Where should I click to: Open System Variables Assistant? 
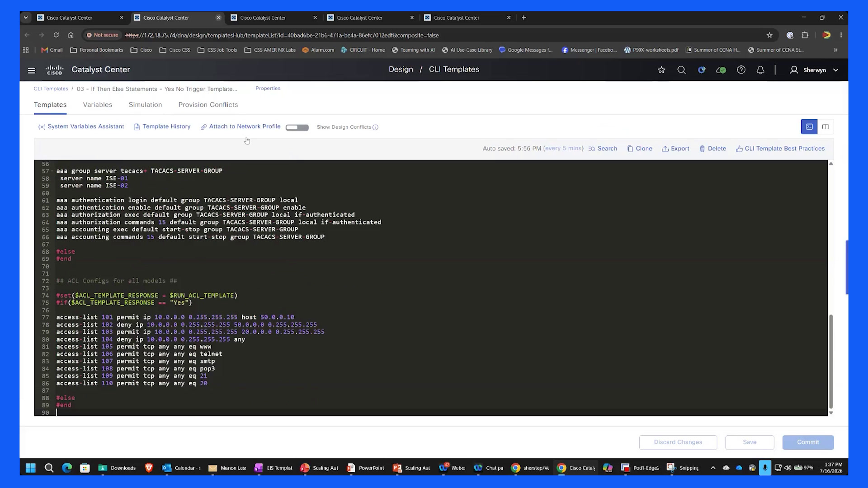click(x=81, y=127)
